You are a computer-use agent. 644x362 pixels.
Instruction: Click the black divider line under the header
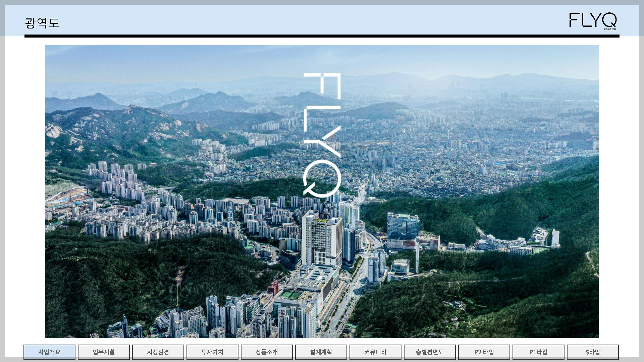coord(322,36)
